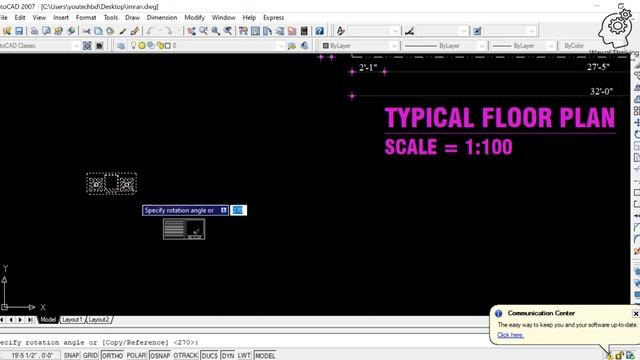Screen dimensions: 640x360
Task: Click the Redo arrow
Action: (168, 31)
